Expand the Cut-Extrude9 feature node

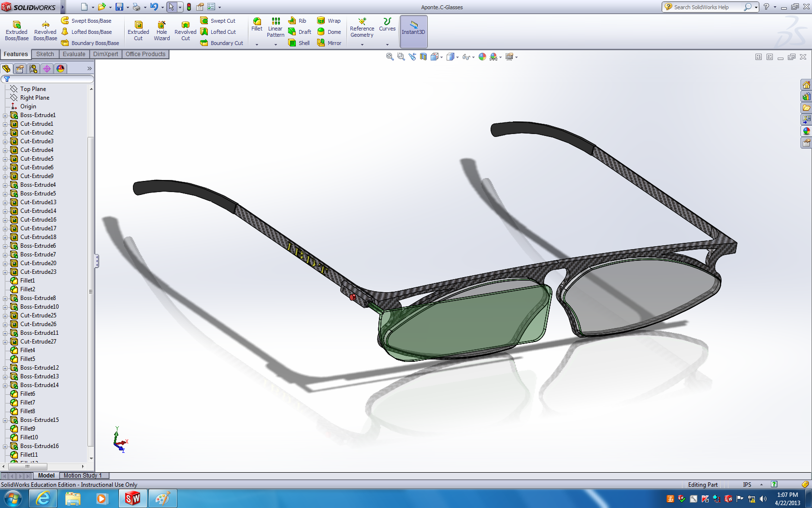5,176
